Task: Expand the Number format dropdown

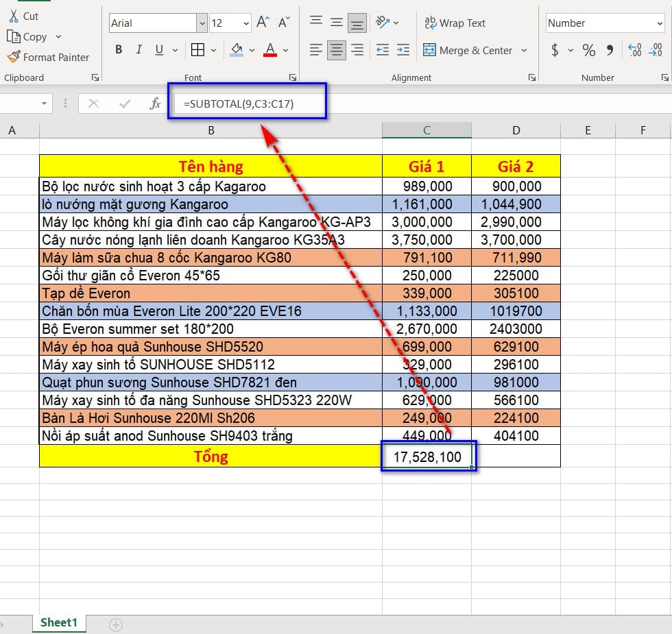Action: coord(660,23)
